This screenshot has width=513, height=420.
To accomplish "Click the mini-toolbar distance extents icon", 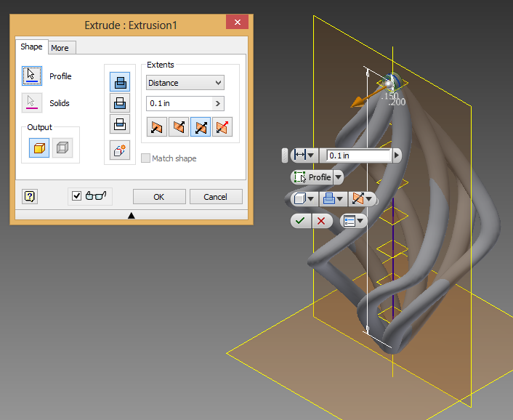I will pyautogui.click(x=299, y=155).
